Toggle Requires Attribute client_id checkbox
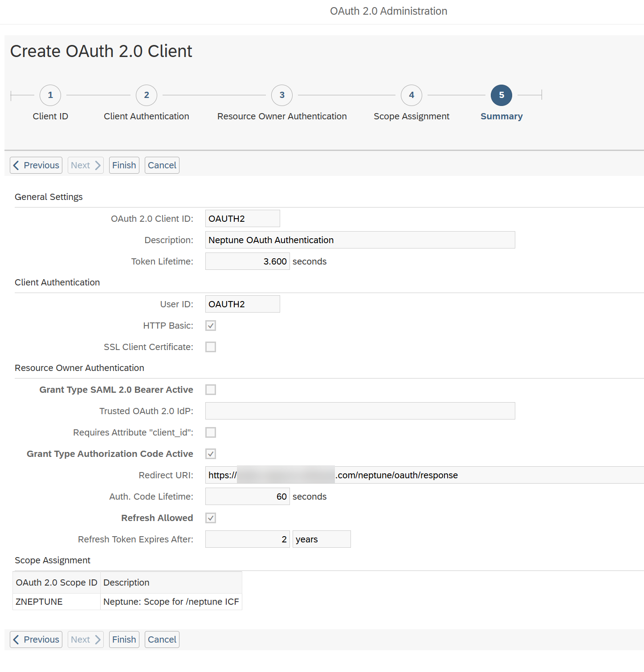This screenshot has width=644, height=672. click(x=210, y=432)
